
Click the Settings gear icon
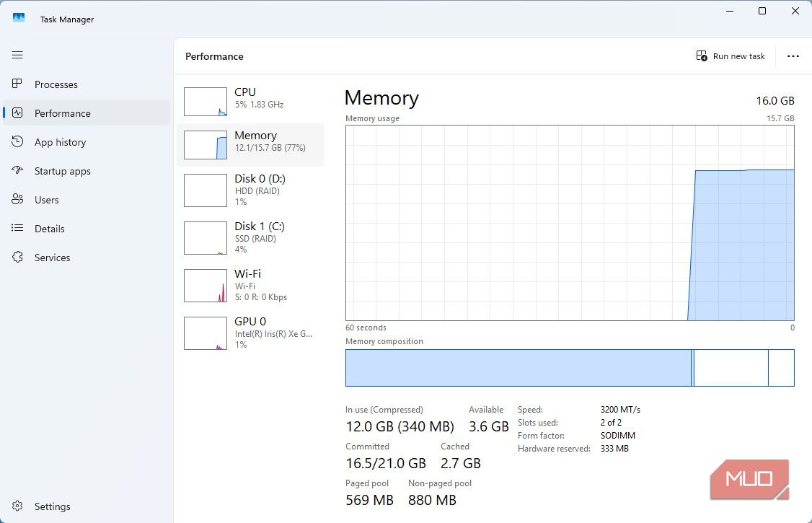[17, 506]
